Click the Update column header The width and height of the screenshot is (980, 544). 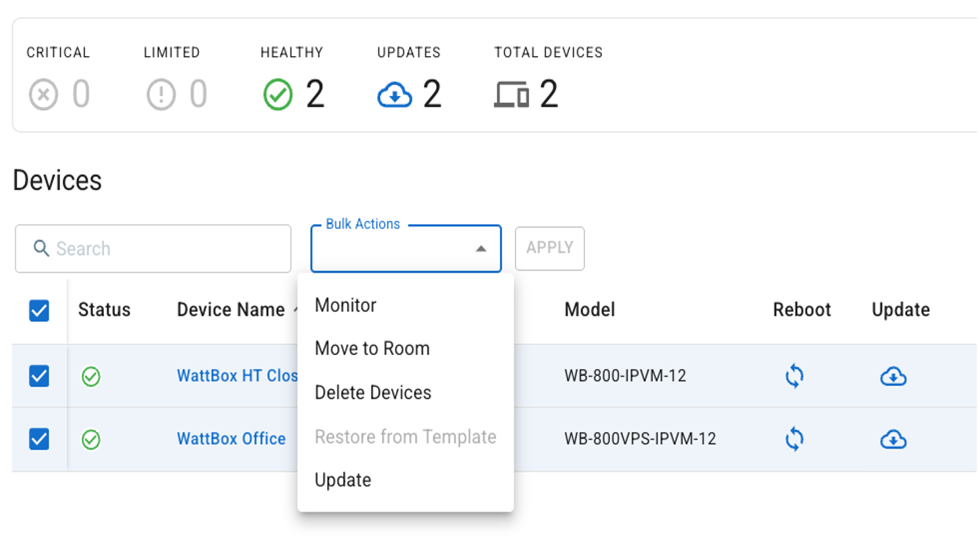coord(900,310)
